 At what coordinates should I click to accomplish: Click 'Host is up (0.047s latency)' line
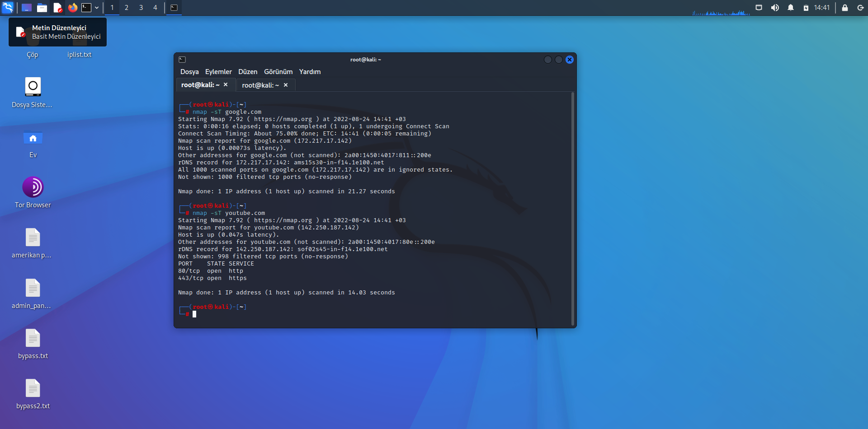point(229,235)
